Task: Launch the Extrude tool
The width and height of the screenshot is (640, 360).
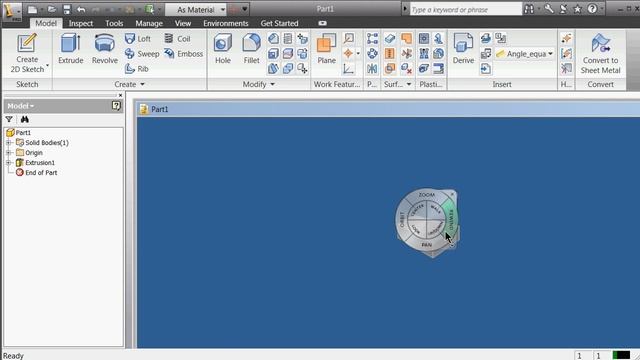Action: (70, 49)
